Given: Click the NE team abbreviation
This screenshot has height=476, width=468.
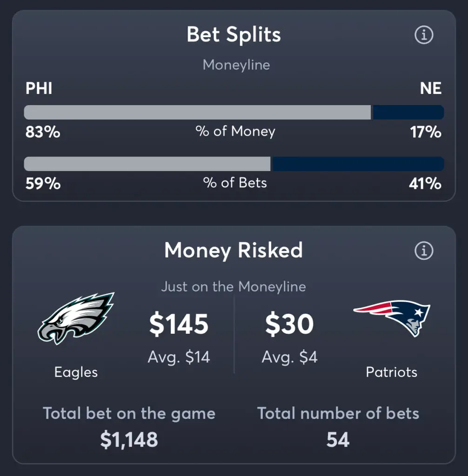Looking at the screenshot, I should pos(431,88).
